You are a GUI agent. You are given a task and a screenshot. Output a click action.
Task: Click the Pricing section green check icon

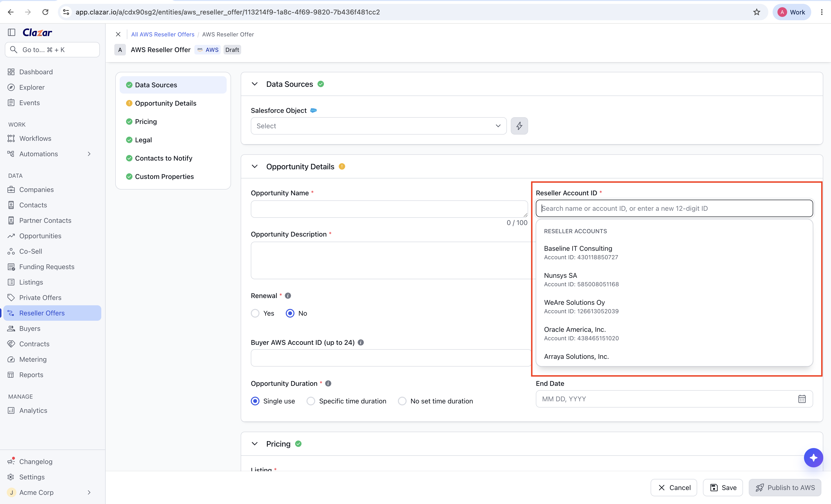coord(298,444)
